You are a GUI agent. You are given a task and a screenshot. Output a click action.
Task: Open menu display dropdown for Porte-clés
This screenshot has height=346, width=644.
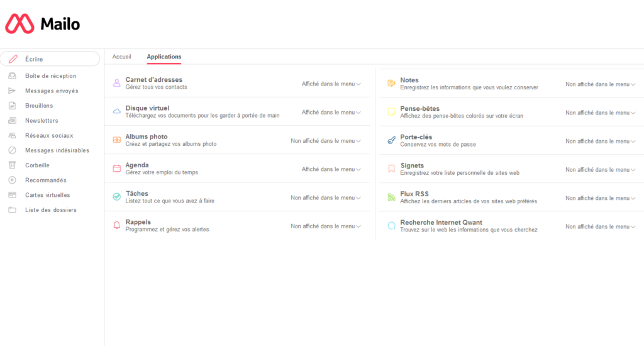pos(601,141)
